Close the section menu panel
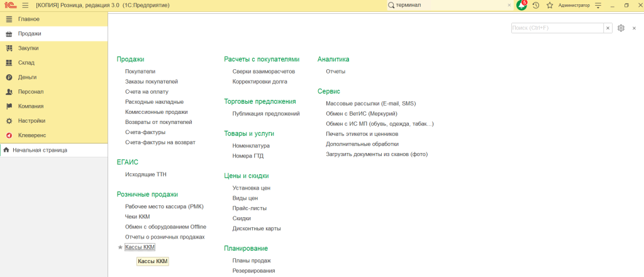Viewport: 644px width, 277px height. pyautogui.click(x=634, y=28)
